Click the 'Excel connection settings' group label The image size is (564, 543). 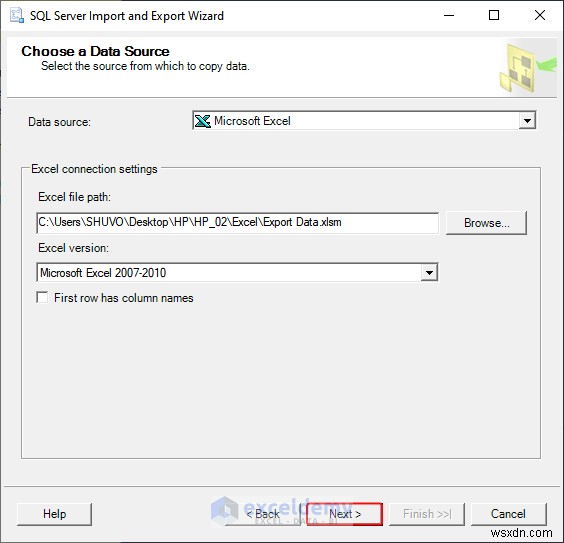94,169
